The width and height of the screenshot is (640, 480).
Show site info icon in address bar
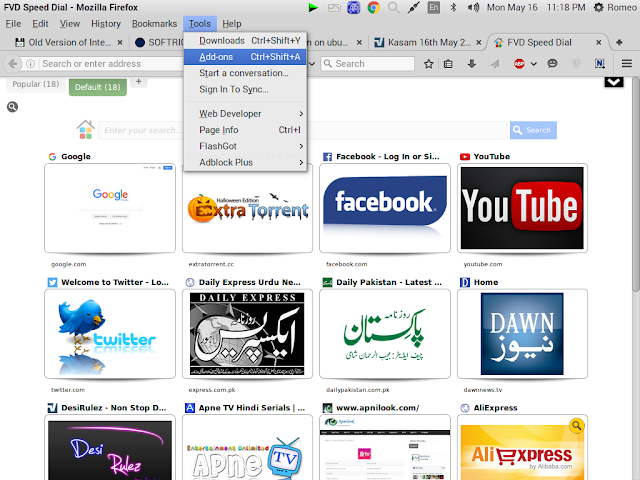pyautogui.click(x=30, y=64)
